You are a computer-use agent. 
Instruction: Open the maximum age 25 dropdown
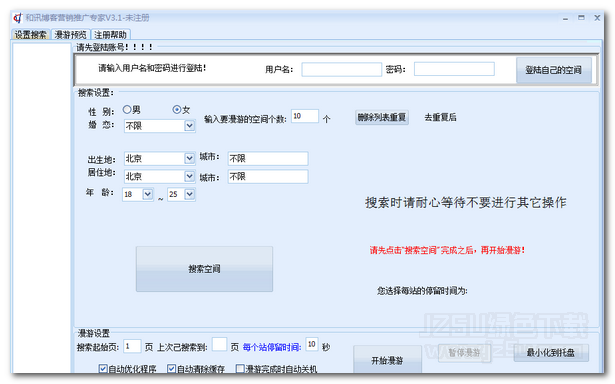click(189, 194)
